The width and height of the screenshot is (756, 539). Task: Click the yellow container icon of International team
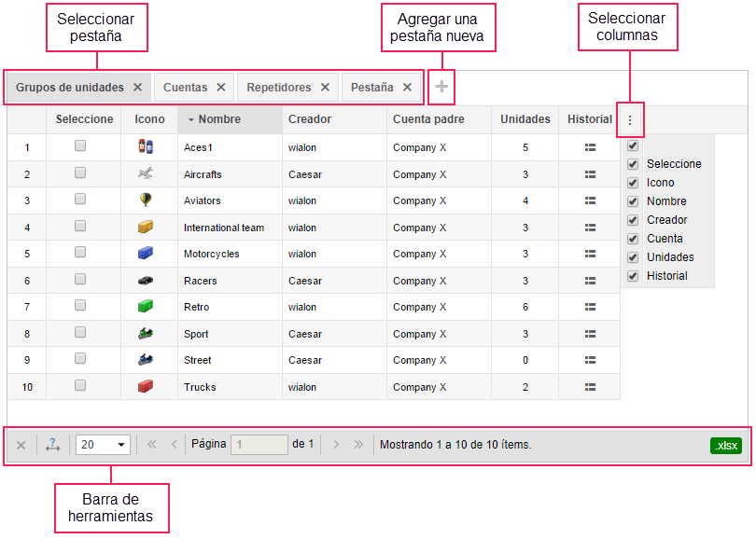[146, 227]
